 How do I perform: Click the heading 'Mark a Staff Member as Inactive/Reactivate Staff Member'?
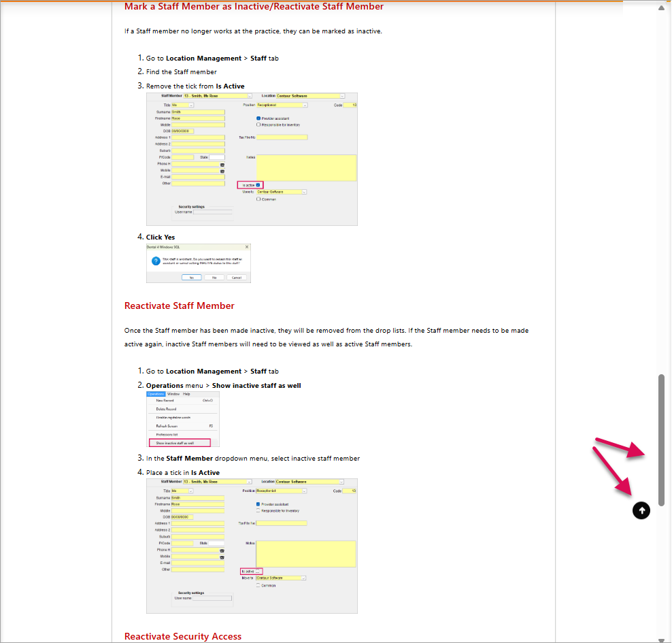[254, 6]
